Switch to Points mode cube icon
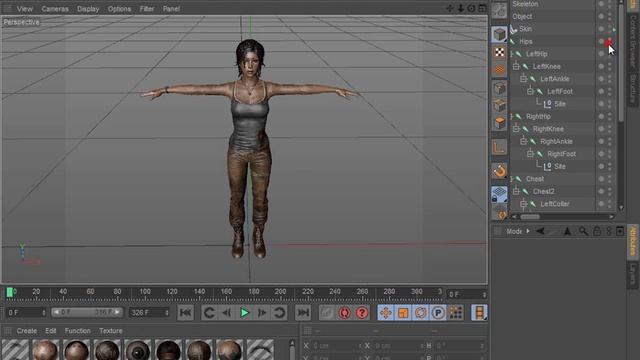The width and height of the screenshot is (640, 360). [499, 88]
